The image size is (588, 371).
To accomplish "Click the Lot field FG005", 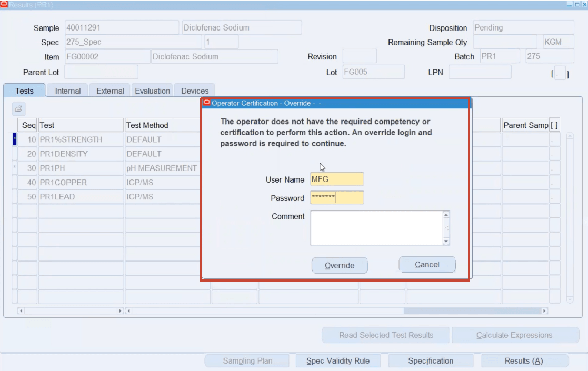I will point(374,72).
